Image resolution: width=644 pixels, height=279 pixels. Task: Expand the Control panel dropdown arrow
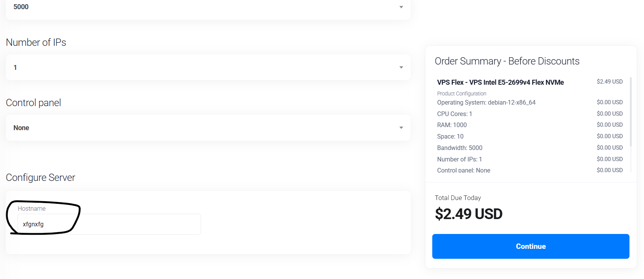pyautogui.click(x=401, y=128)
